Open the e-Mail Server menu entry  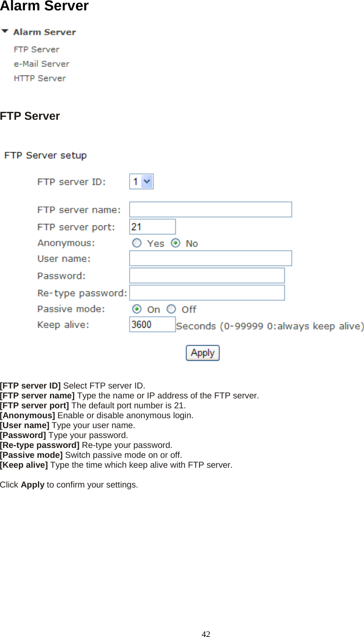pyautogui.click(x=41, y=64)
